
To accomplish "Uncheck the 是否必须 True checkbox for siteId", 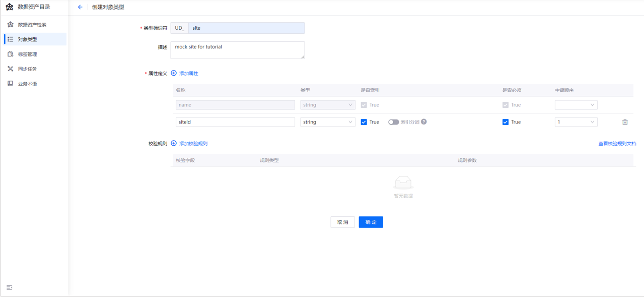I will [505, 122].
